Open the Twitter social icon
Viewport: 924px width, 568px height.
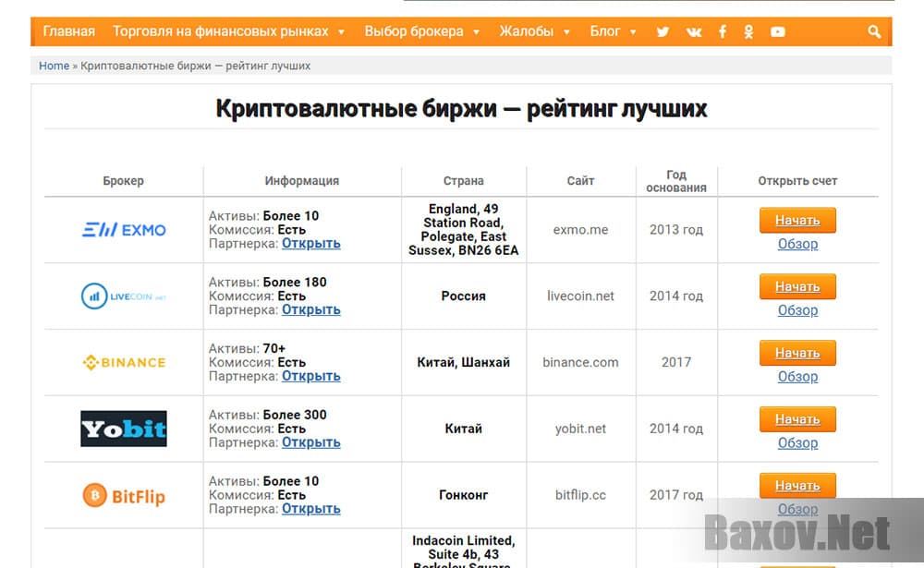click(x=663, y=31)
